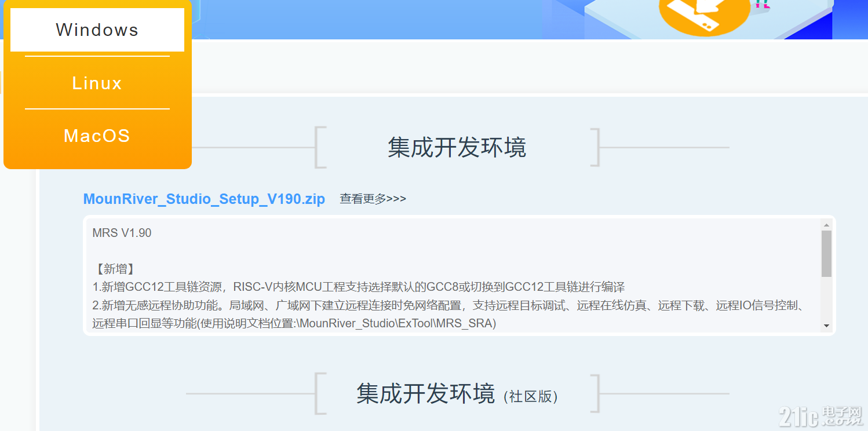Click the 【新增】 changelog line
The image size is (868, 431).
tap(114, 269)
